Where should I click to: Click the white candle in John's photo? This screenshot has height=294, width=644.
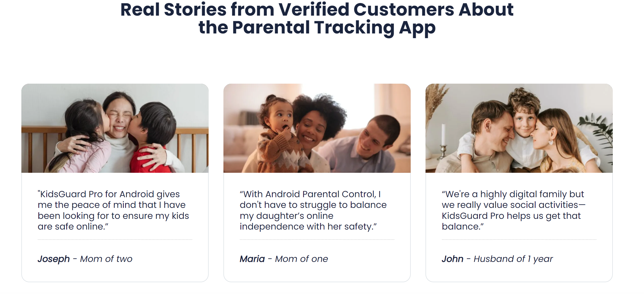[x=443, y=135]
